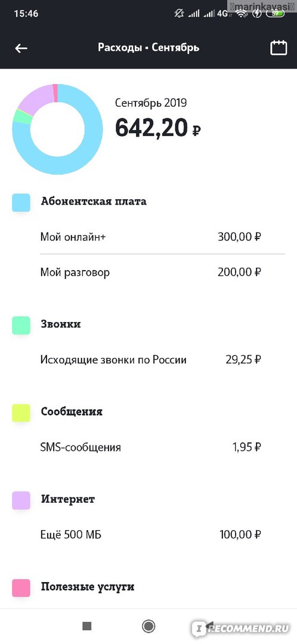The height and width of the screenshot is (644, 297).
Task: Tap the Расходы • Сентябрь title
Action: [x=148, y=48]
